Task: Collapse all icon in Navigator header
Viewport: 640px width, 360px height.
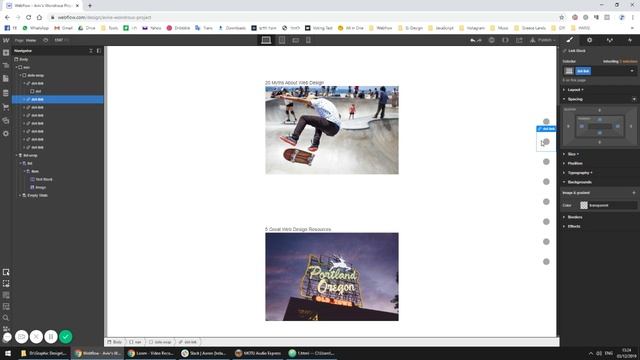Action: click(91, 51)
